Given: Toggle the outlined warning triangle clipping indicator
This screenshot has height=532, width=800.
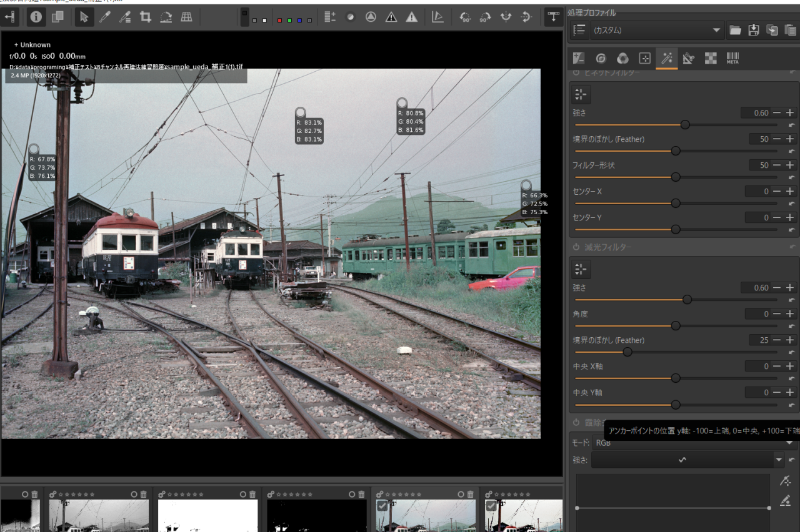Looking at the screenshot, I should (x=391, y=17).
